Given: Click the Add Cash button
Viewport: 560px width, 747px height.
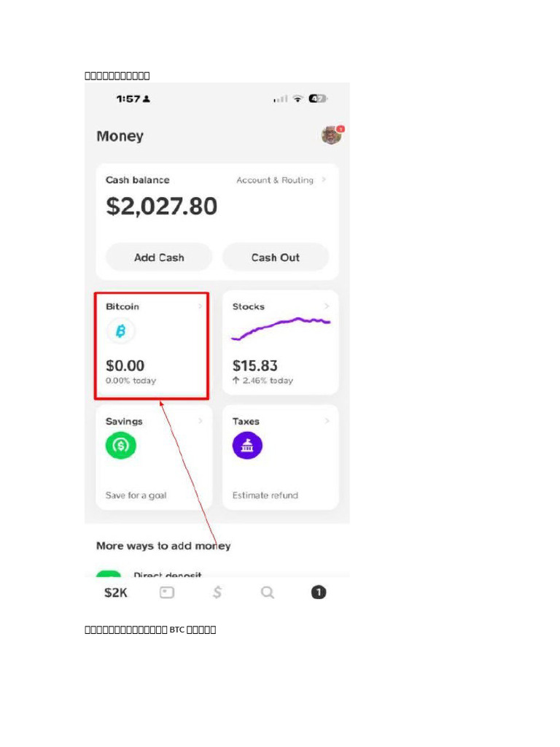Looking at the screenshot, I should pyautogui.click(x=159, y=258).
